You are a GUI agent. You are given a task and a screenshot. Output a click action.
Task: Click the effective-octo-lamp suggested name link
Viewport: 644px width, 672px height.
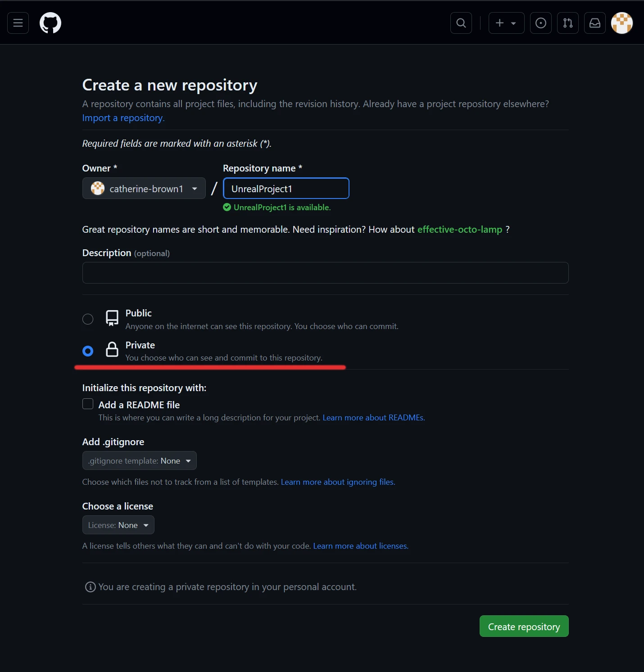tap(460, 230)
